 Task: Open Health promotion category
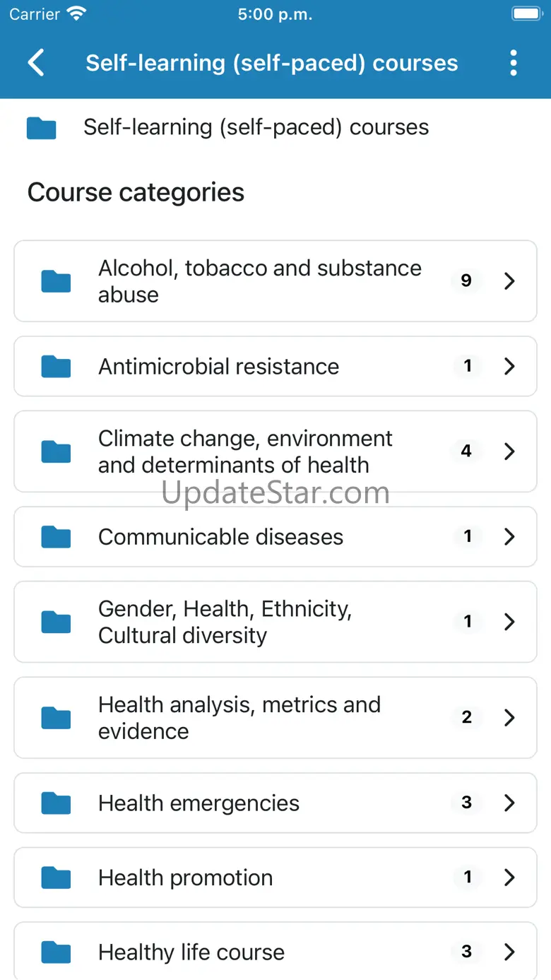pos(185,878)
